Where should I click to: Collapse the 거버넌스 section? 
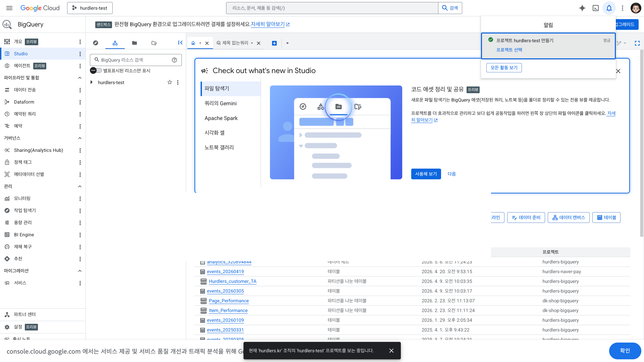pos(80,138)
